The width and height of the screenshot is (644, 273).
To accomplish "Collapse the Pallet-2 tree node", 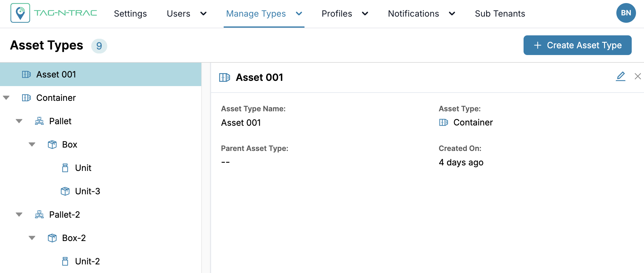I will click(x=19, y=215).
